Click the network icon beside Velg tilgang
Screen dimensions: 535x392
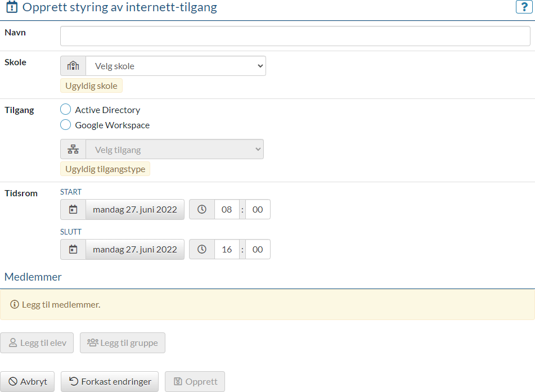coord(73,150)
